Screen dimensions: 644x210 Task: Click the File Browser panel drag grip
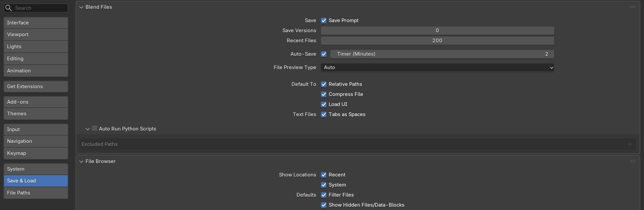[x=633, y=161]
